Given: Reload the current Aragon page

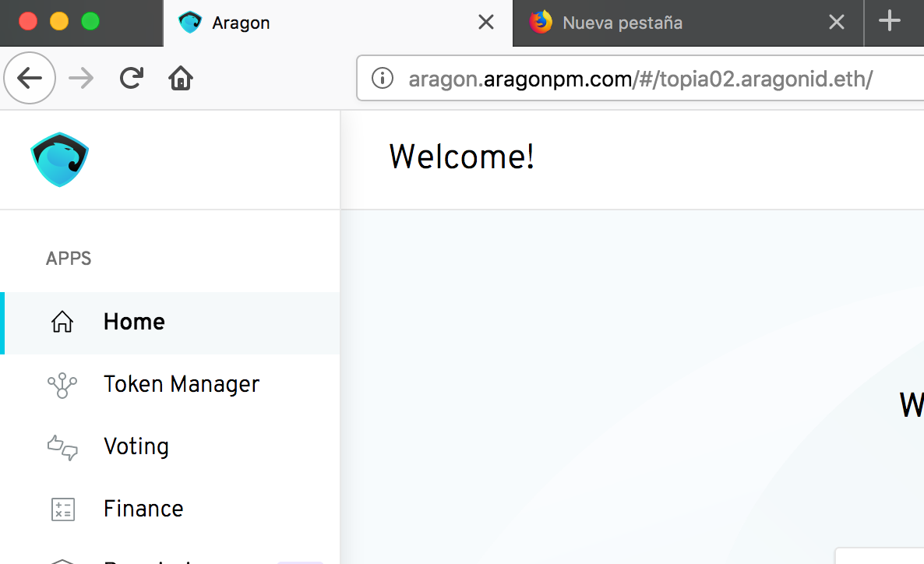Looking at the screenshot, I should [x=132, y=78].
